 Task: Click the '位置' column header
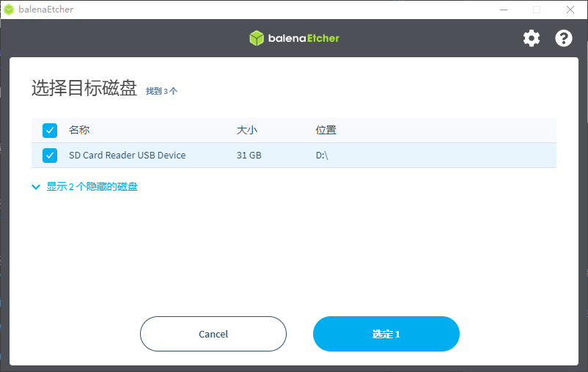coord(326,131)
